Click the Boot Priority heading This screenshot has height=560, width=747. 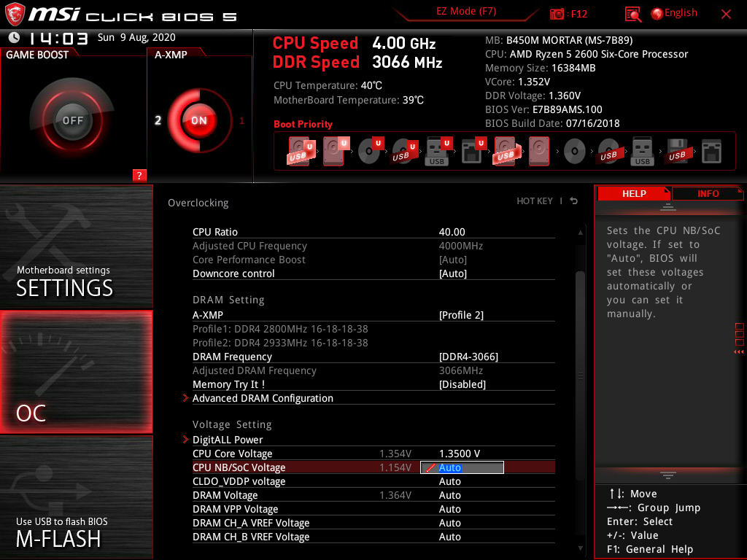[303, 124]
